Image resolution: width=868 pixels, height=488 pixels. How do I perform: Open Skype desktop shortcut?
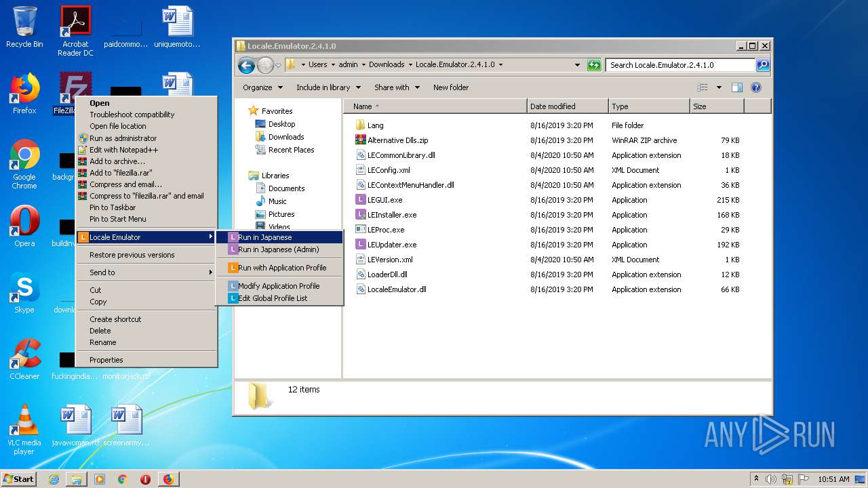point(24,293)
